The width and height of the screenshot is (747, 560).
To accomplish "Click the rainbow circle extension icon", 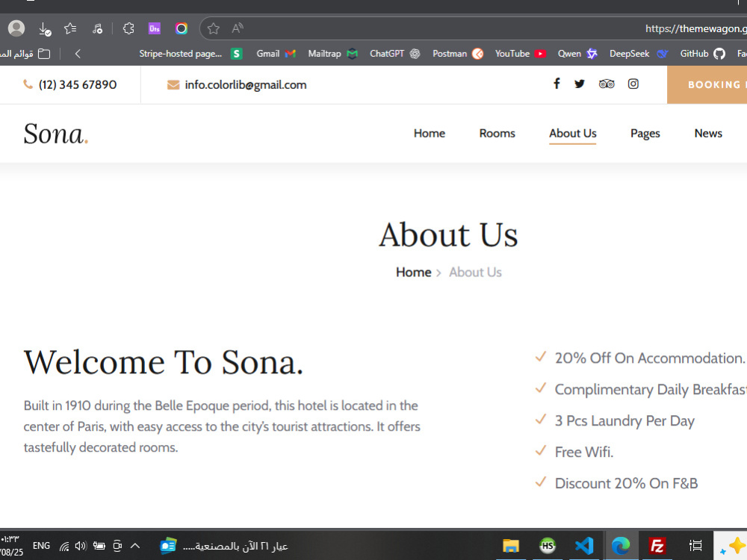I will pyautogui.click(x=181, y=28).
